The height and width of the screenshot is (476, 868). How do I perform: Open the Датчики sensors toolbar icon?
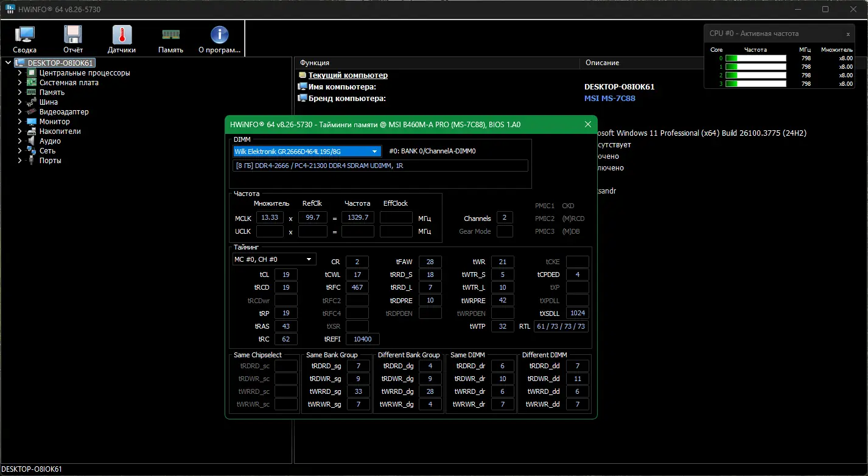pos(122,40)
